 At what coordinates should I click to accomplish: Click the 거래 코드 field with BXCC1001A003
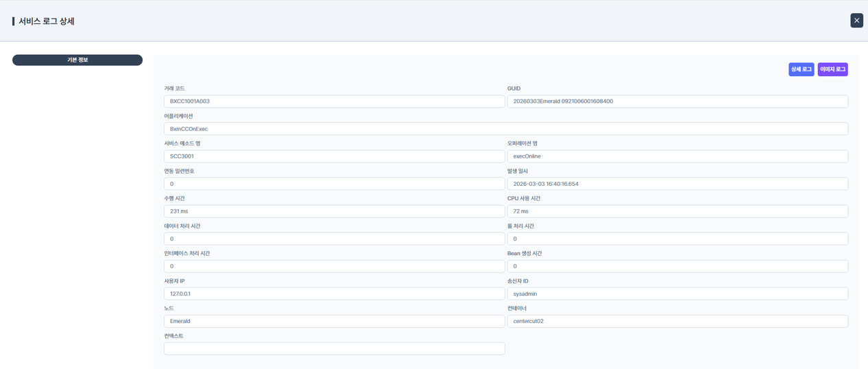tap(335, 102)
